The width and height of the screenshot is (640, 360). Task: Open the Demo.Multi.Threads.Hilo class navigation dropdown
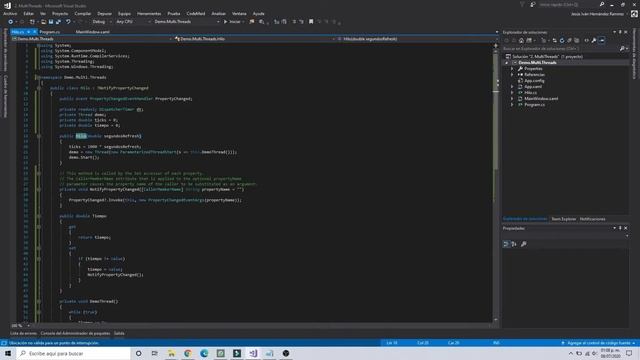255,39
